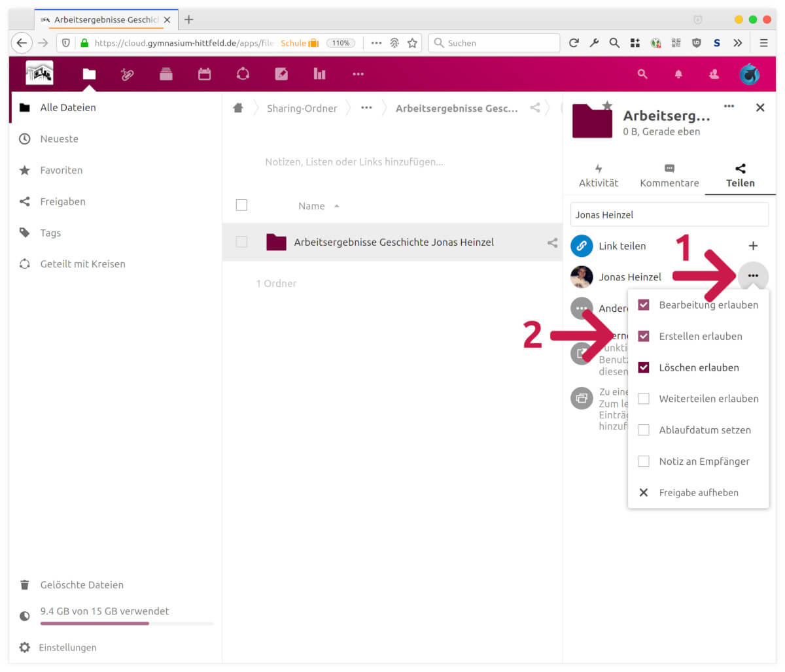Click the search magnifier in Nextcloud header

(642, 75)
